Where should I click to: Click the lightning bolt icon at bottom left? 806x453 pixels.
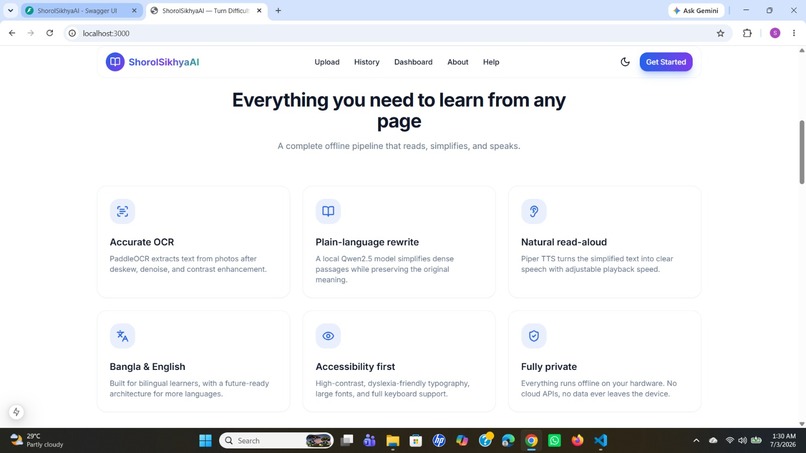coord(16,412)
